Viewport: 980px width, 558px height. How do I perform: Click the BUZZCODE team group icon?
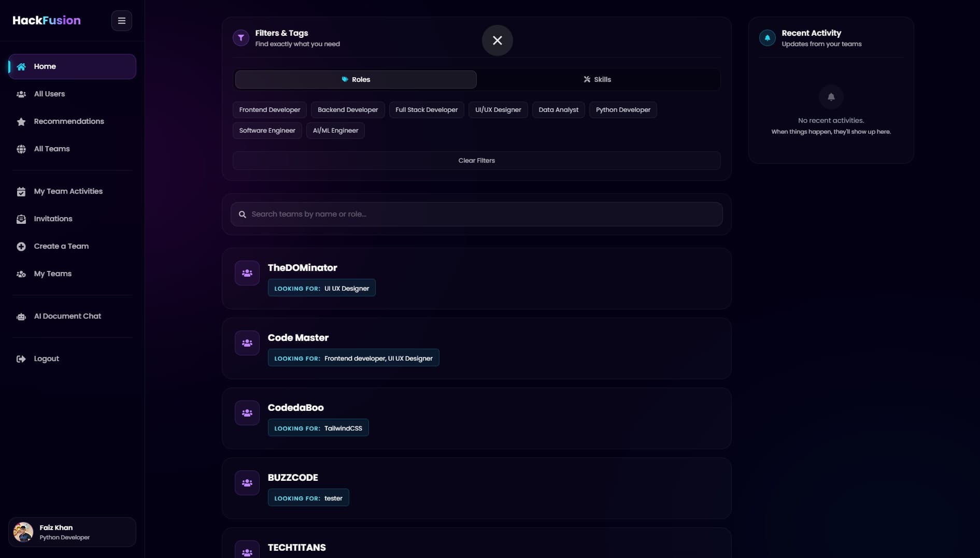(247, 483)
